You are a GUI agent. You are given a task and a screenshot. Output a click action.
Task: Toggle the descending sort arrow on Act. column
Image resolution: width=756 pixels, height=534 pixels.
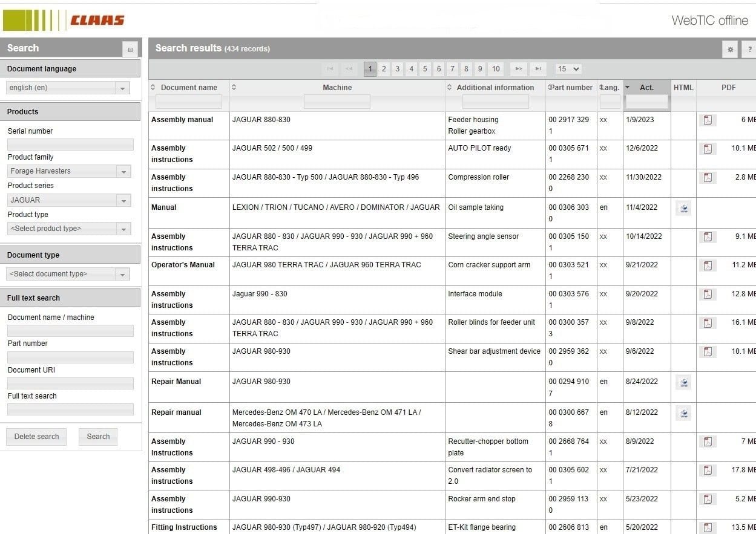coord(628,87)
